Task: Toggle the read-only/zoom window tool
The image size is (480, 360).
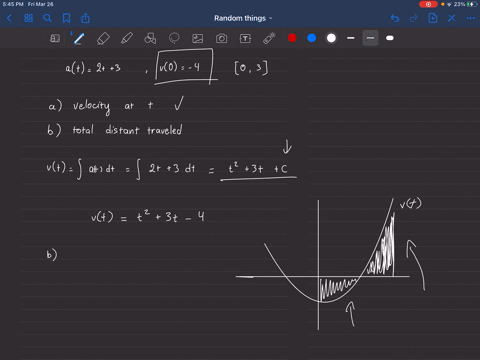Action: 55,38
